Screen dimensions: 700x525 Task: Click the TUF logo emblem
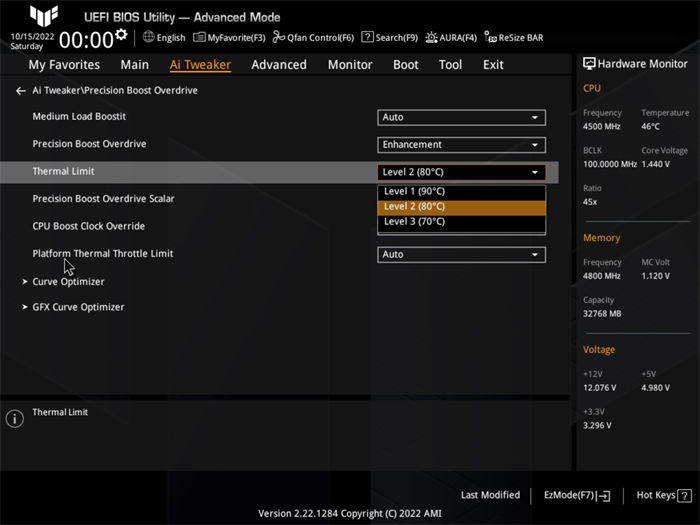[44, 16]
